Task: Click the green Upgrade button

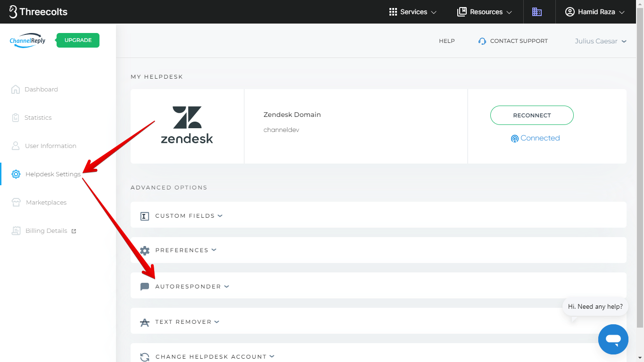Action: 78,40
